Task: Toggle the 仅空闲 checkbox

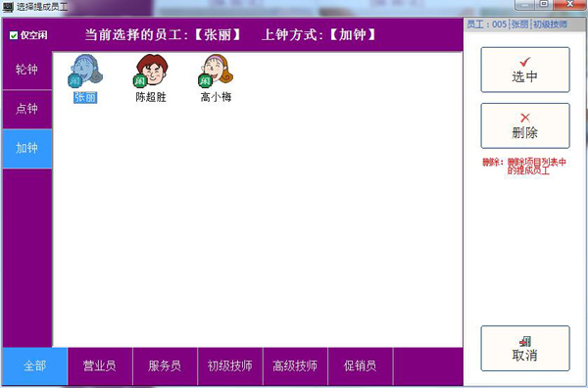Action: pyautogui.click(x=14, y=35)
